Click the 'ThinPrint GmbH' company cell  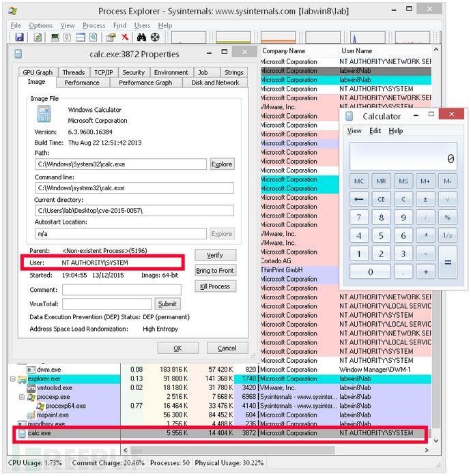coord(300,270)
